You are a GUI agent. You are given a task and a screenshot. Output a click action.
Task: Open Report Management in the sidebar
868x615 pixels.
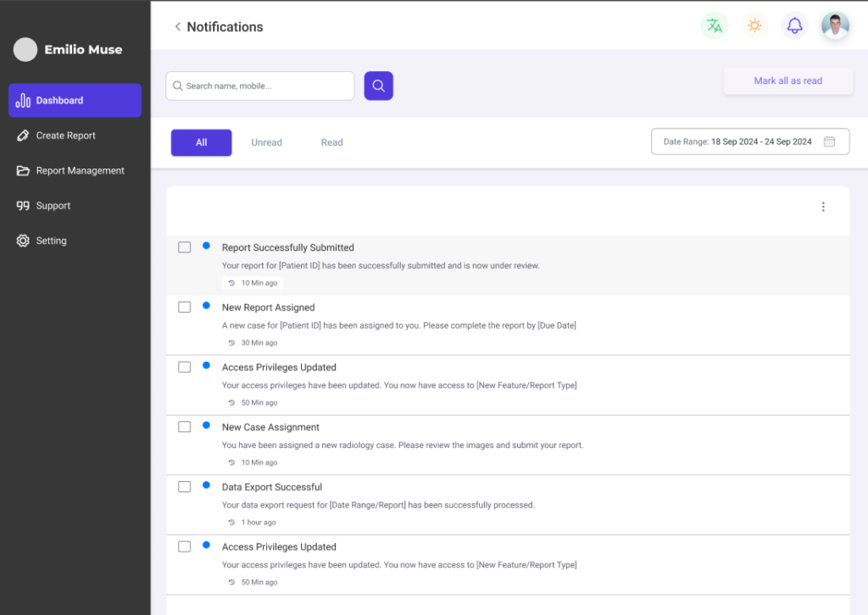(x=80, y=170)
